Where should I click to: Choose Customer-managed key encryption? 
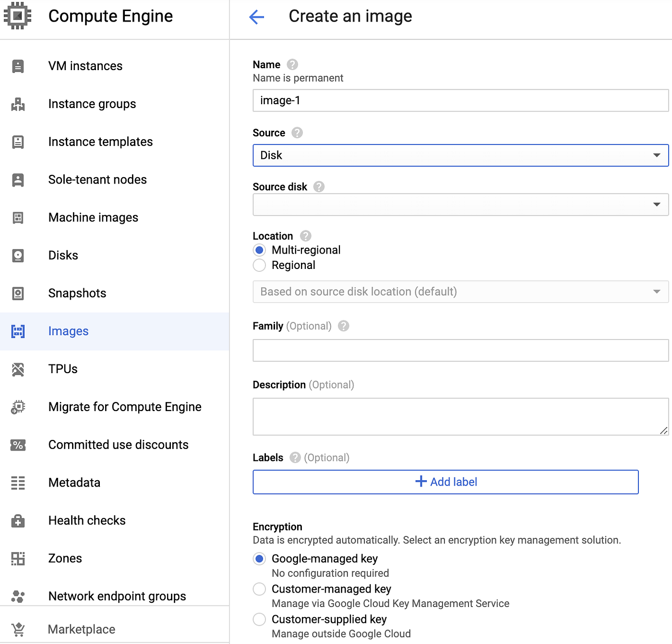[x=259, y=589]
